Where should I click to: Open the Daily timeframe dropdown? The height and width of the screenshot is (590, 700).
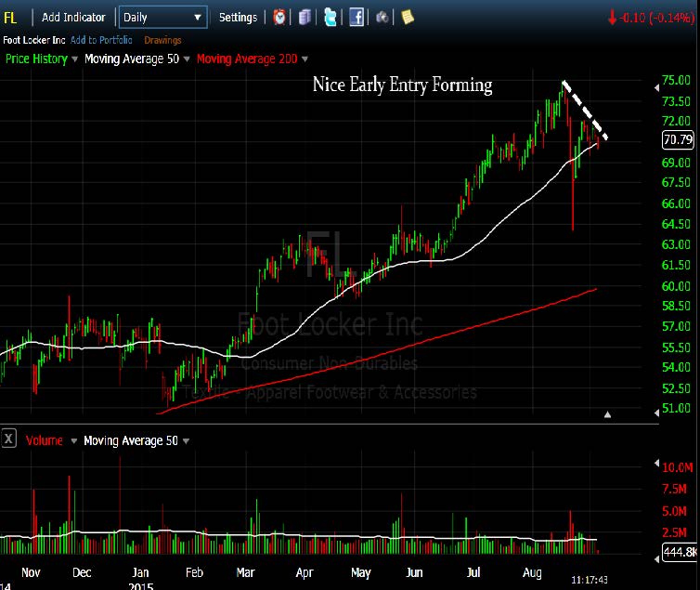(163, 18)
